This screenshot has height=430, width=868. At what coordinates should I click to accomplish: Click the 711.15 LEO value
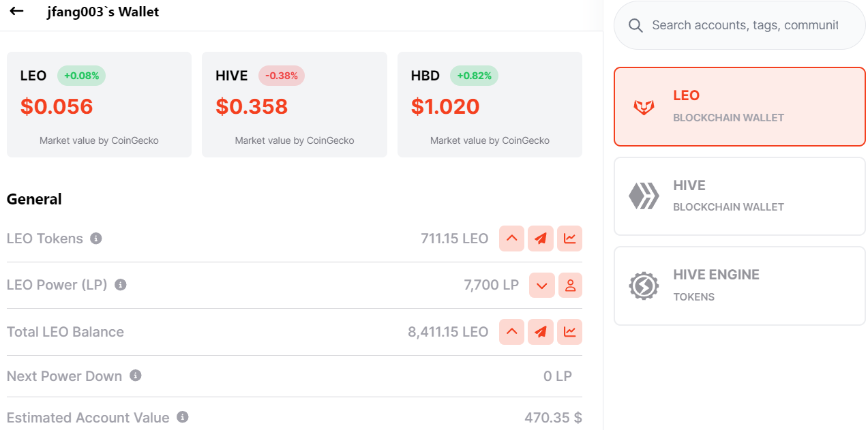[454, 239]
